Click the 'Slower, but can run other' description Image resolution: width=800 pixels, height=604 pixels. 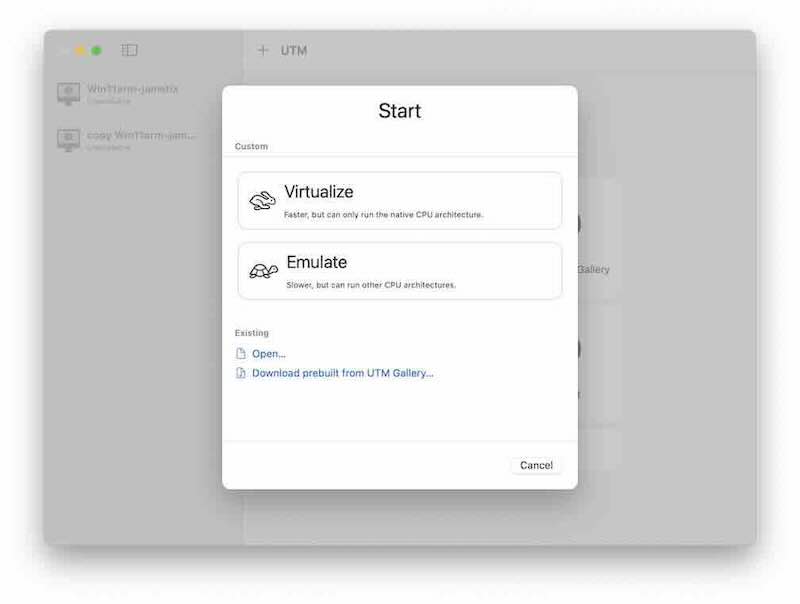[371, 285]
